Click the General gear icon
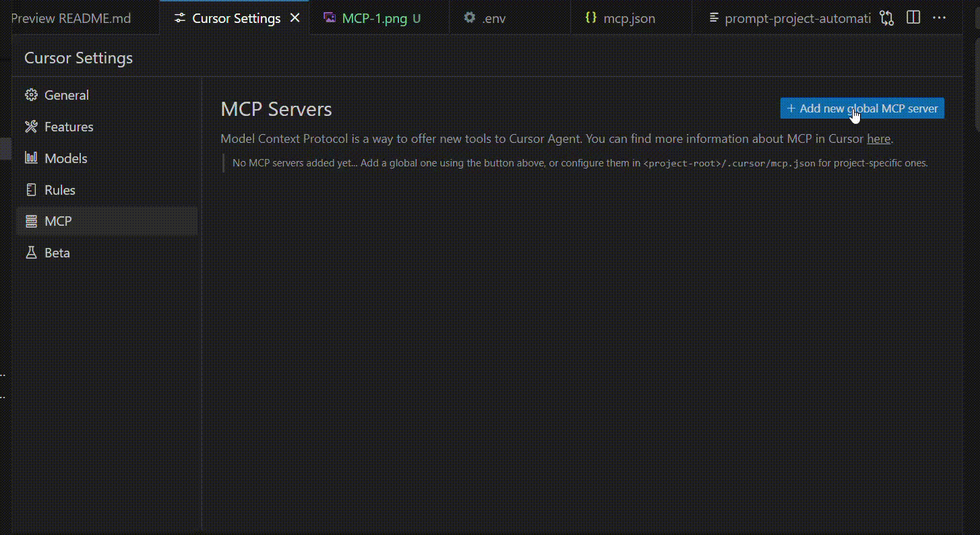 pyautogui.click(x=31, y=95)
